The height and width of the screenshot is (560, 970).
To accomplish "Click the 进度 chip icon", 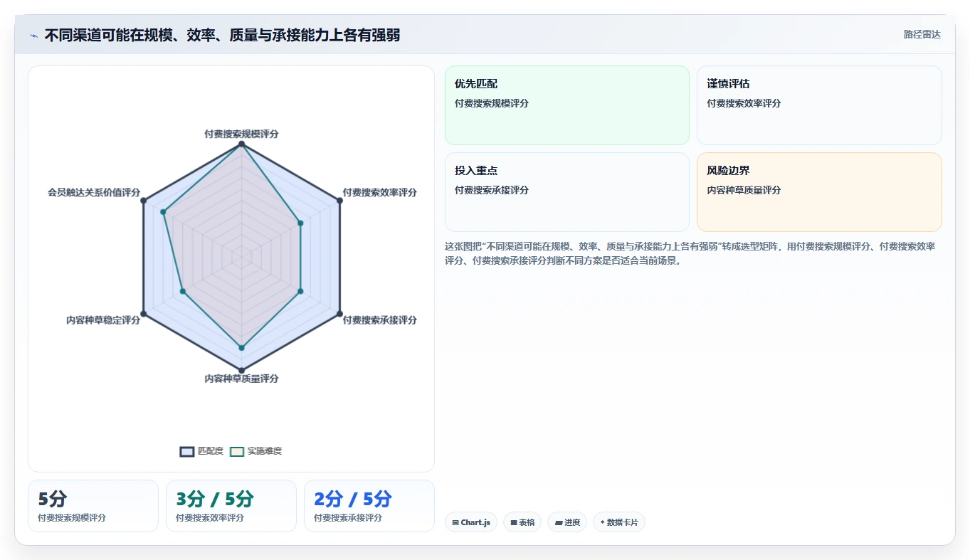I will pos(559,522).
